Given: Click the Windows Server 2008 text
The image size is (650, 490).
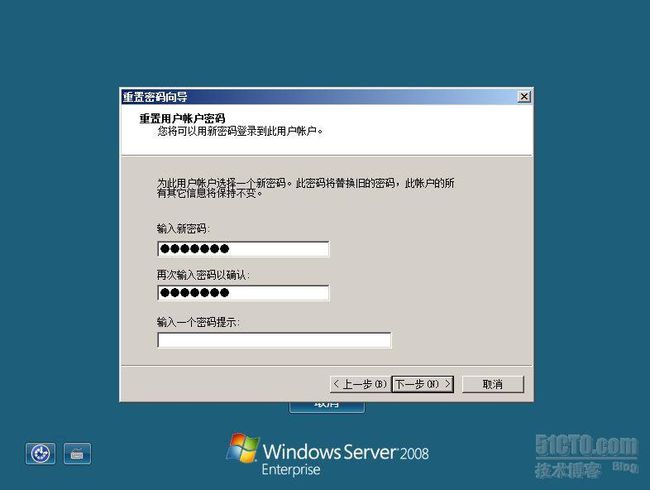Looking at the screenshot, I should (x=346, y=452).
